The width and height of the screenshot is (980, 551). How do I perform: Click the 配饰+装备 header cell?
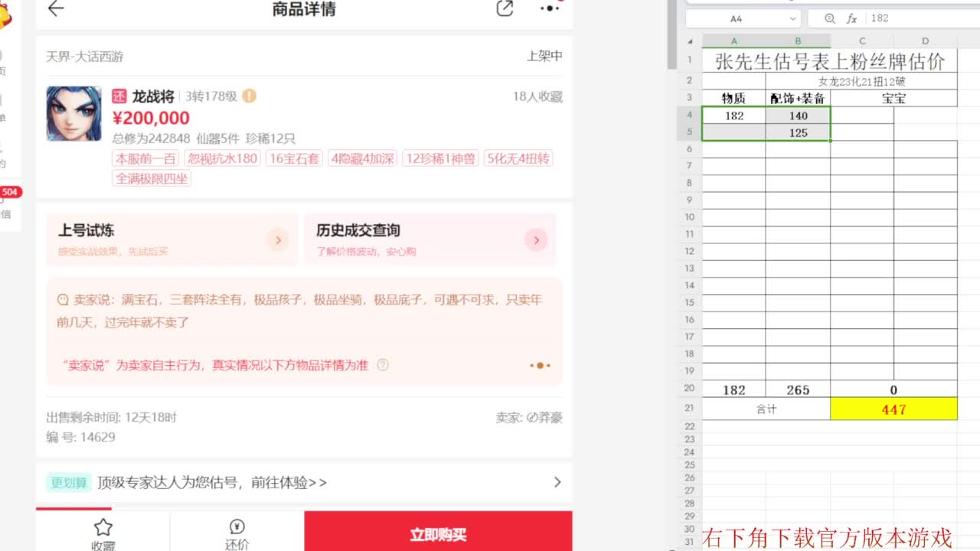[798, 98]
